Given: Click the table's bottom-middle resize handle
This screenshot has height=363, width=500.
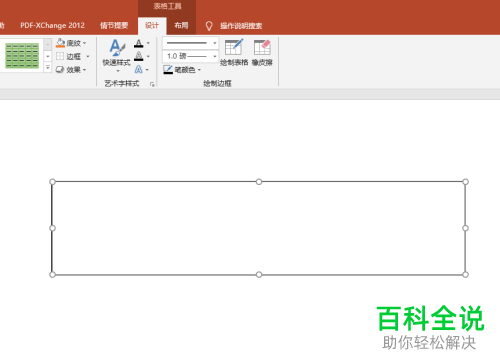Looking at the screenshot, I should coord(259,274).
